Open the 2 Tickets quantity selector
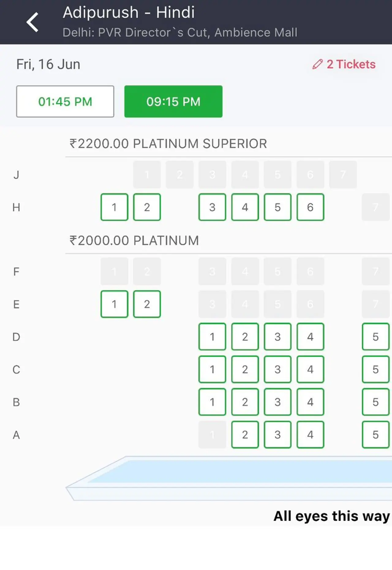This screenshot has height=570, width=392. coord(351,64)
